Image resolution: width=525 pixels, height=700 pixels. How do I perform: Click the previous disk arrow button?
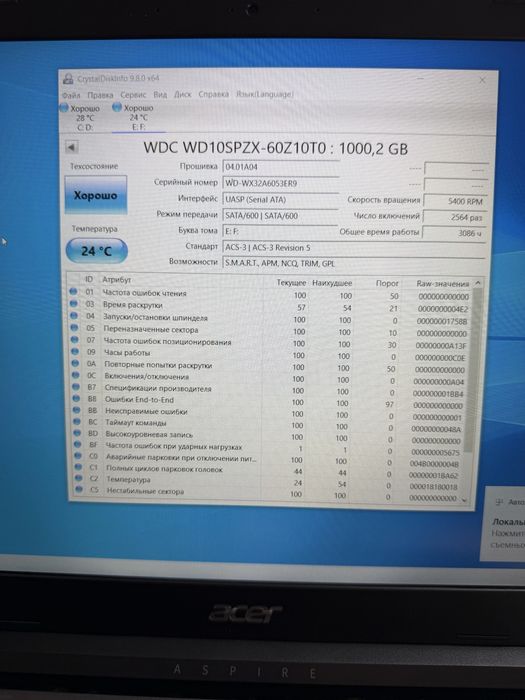tap(72, 147)
